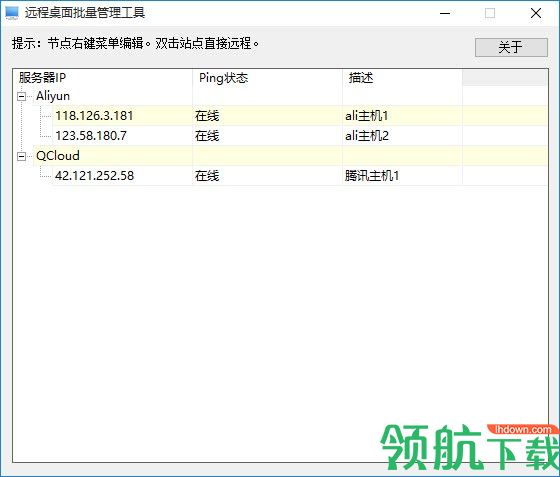Click the Ping状态 column header

tap(267, 77)
